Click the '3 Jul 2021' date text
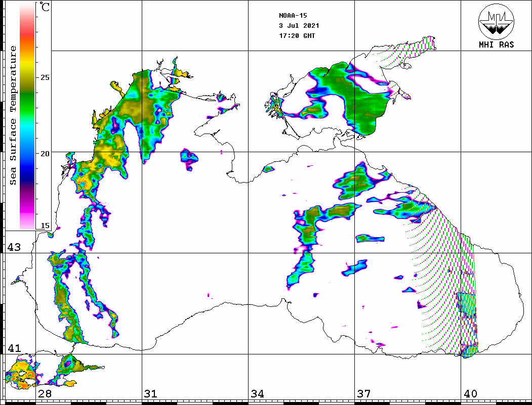This screenshot has height=405, width=532. (x=299, y=26)
